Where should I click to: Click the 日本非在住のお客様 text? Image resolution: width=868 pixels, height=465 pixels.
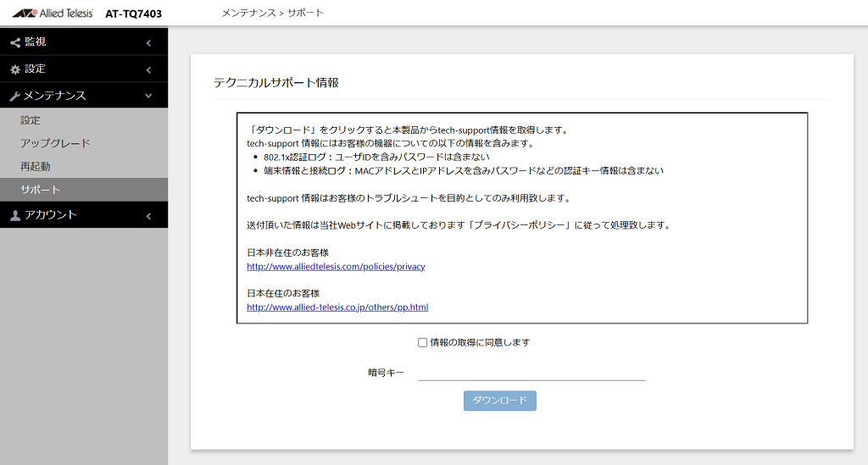click(288, 252)
